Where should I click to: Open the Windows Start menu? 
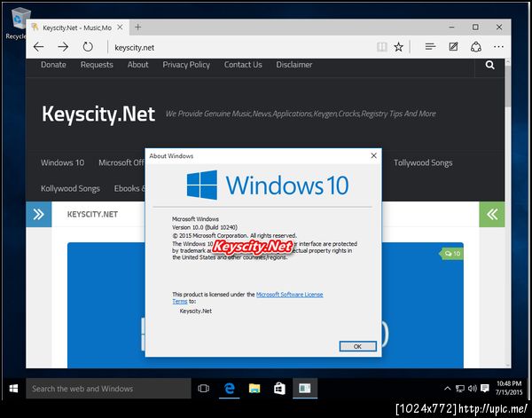click(13, 389)
